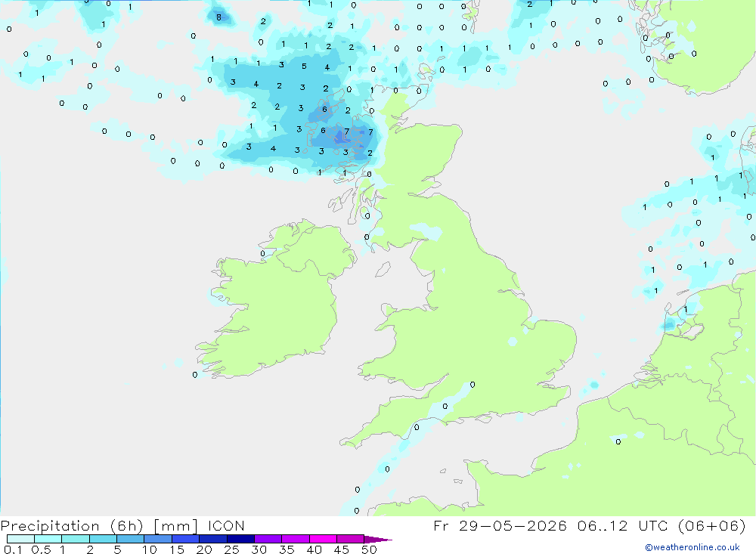This screenshot has height=554, width=756.
Task: Click legend scale label '10'
Action: pos(150,549)
